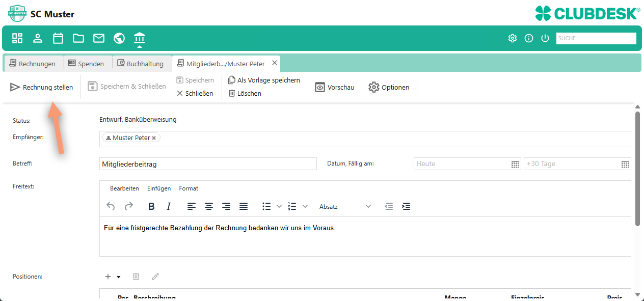Screen dimensions: 644x301
Task: Expand numbered list style options
Action: tap(305, 206)
